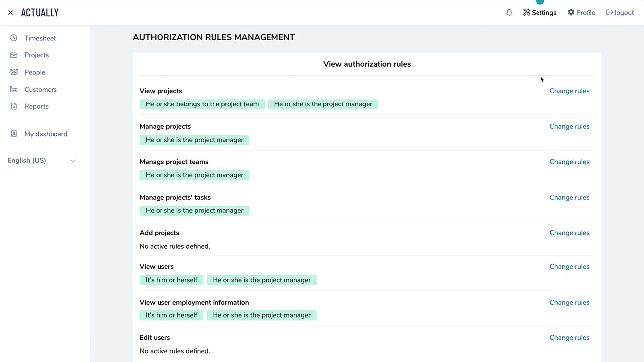Viewport: 644px width, 362px height.
Task: Change rules for View user employment information
Action: click(x=569, y=302)
